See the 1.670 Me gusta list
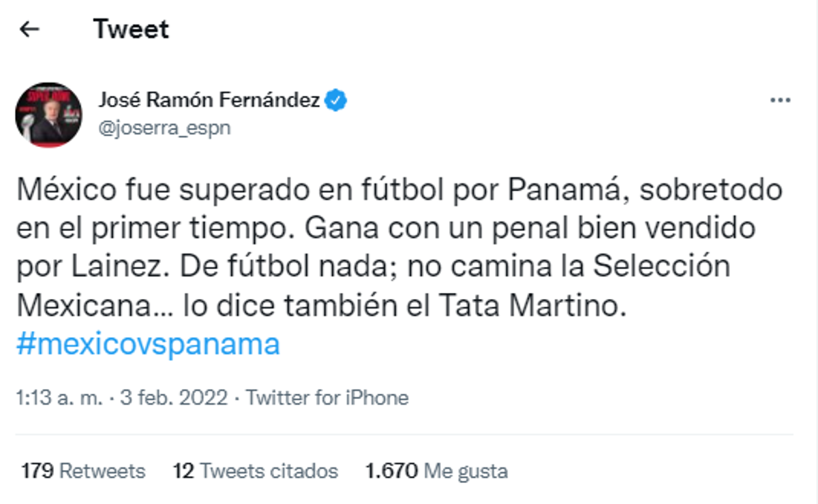The width and height of the screenshot is (818, 504). click(x=436, y=471)
